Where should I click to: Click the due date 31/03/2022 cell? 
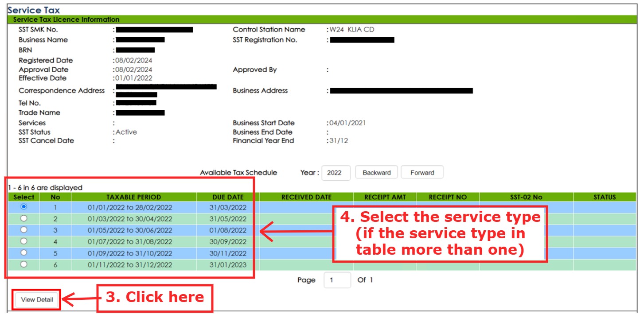pos(228,207)
